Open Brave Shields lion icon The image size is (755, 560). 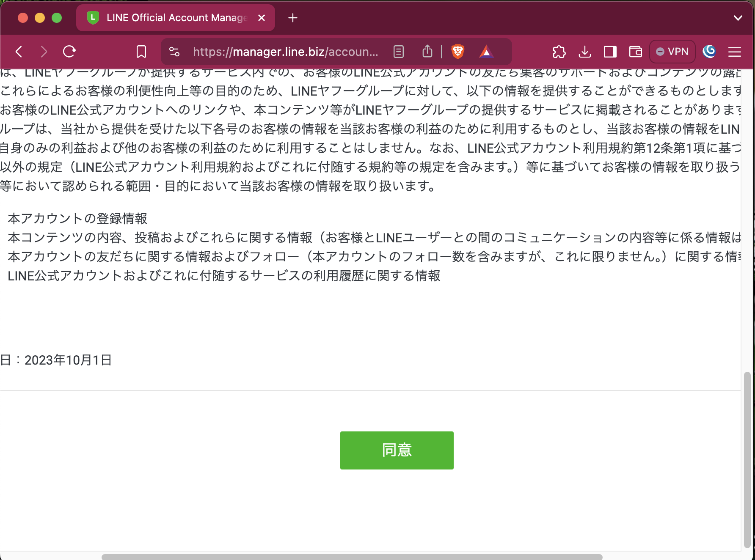tap(458, 52)
